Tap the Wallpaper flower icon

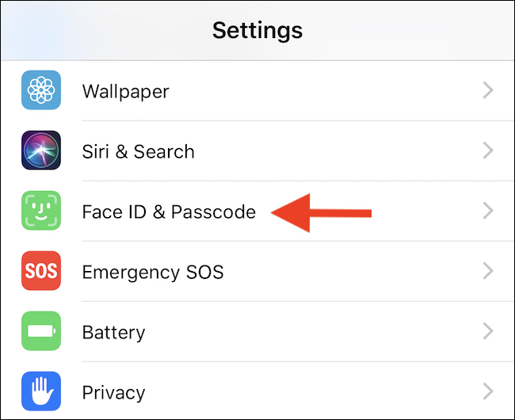40,90
